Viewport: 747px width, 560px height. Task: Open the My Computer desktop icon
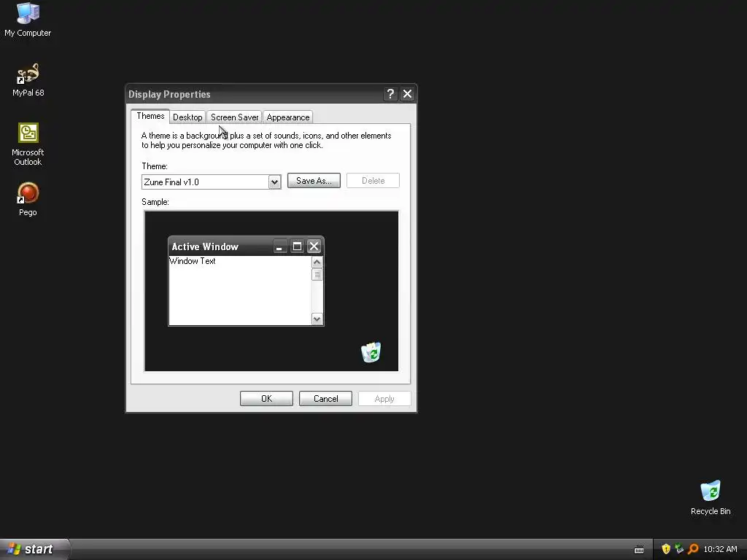[28, 19]
